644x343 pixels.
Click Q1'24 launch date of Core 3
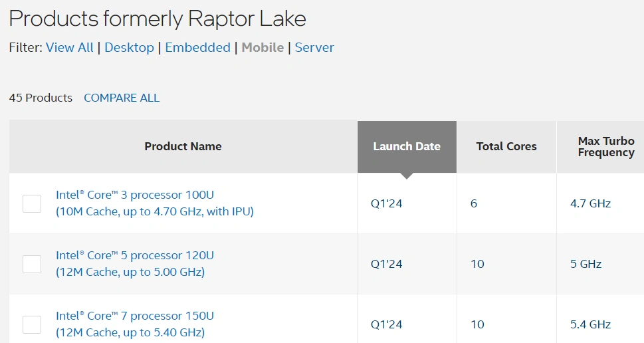coord(387,203)
